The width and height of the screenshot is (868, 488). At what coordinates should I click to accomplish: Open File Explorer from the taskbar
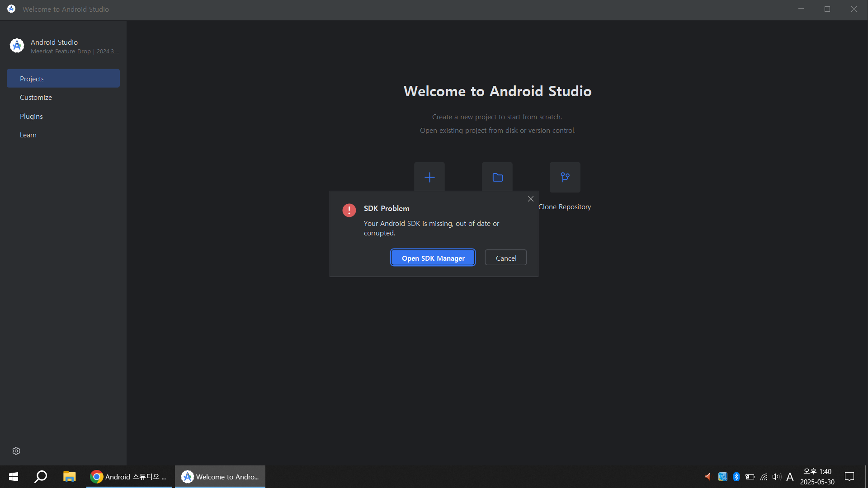point(69,477)
